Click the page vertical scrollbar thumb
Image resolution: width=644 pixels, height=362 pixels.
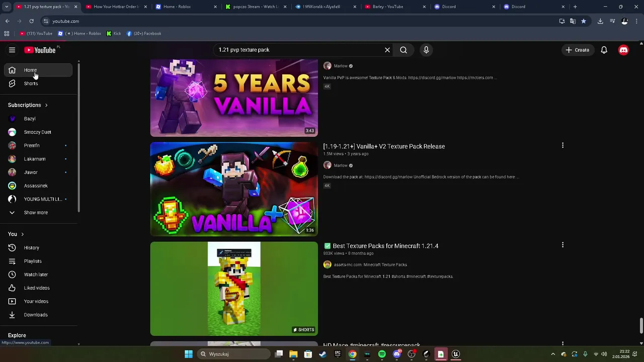[x=641, y=325]
